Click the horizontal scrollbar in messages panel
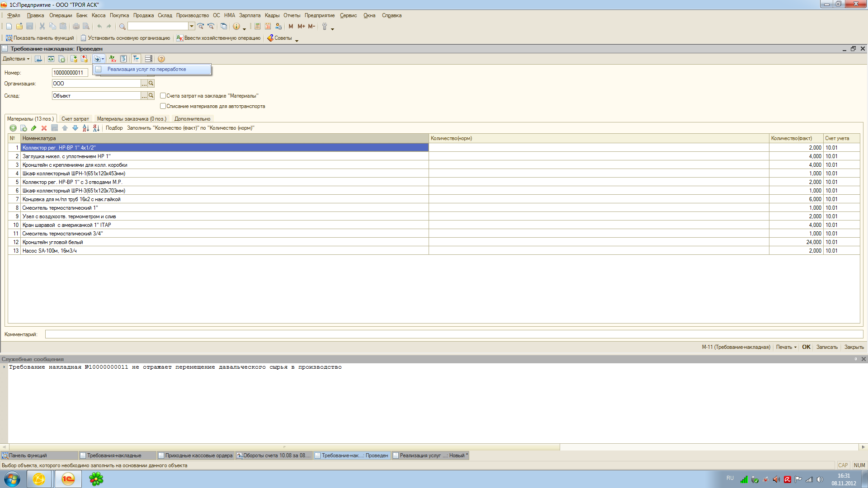Image resolution: width=868 pixels, height=488 pixels. click(x=284, y=447)
